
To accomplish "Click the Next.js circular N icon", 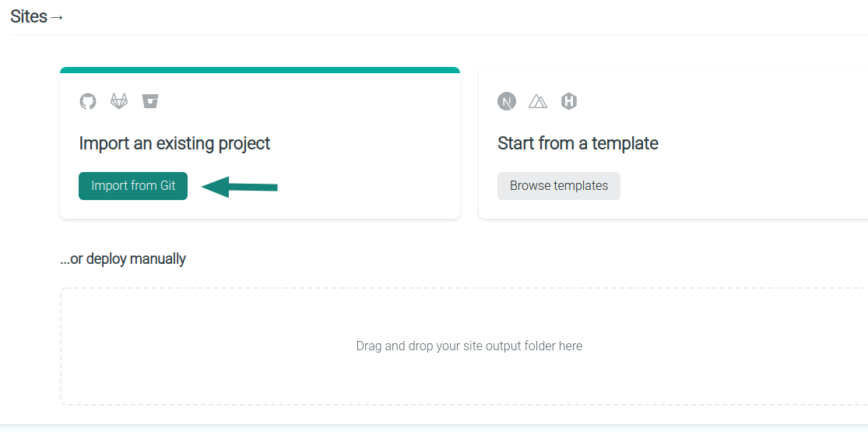I will click(x=507, y=101).
